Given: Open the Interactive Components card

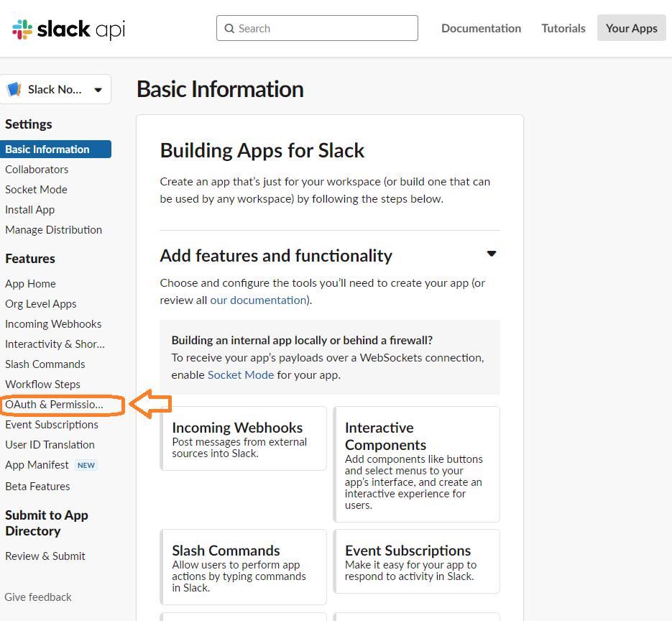Looking at the screenshot, I should click(417, 464).
